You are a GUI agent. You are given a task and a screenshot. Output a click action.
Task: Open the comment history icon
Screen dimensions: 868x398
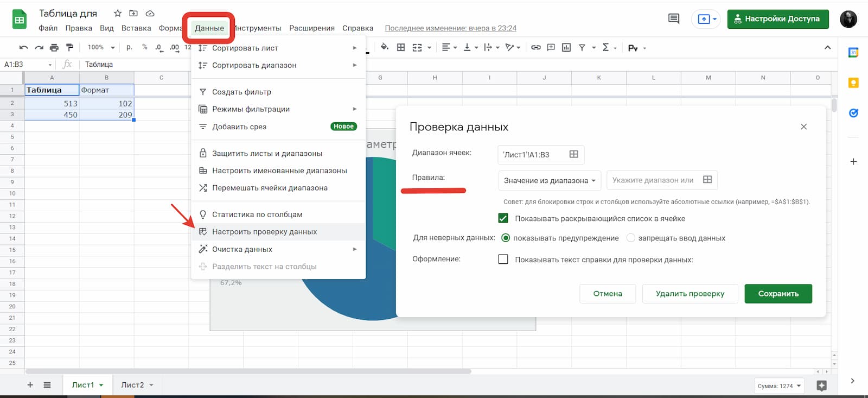coord(674,19)
